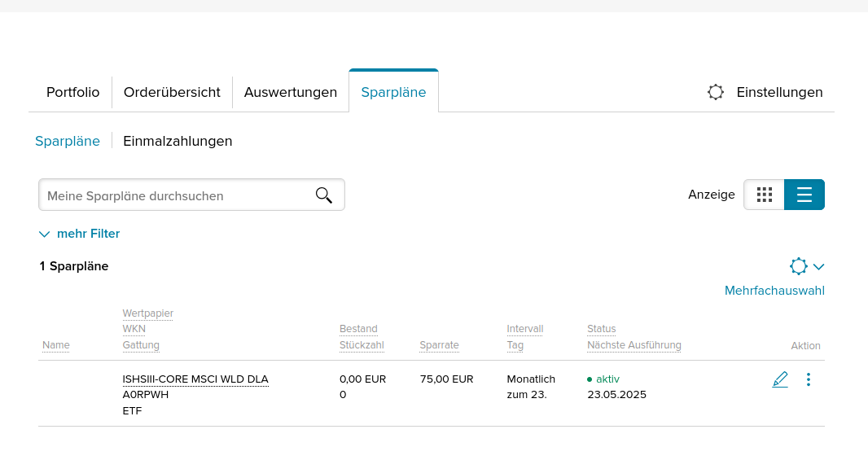Screen dimensions: 868x460
Task: Click the blue table settings gear icon
Action: tap(798, 266)
